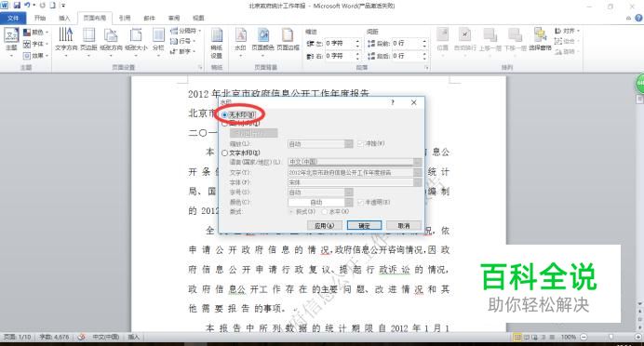
Task: Click the Word help question mark icon
Action: (638, 18)
